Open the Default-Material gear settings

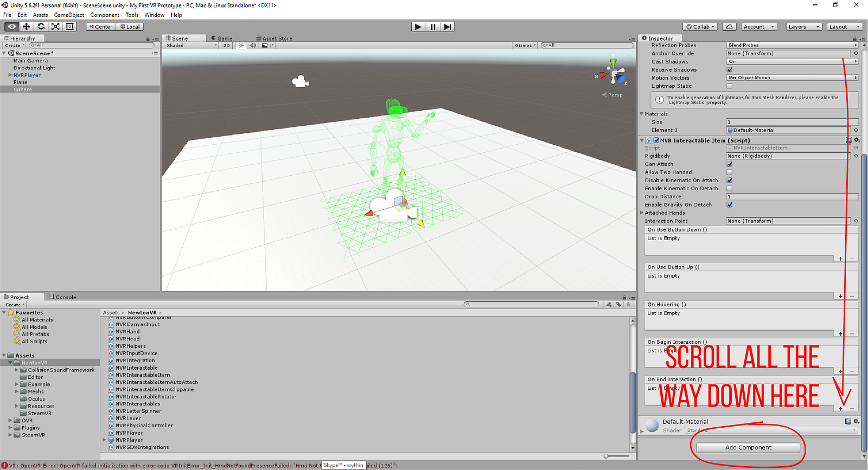(x=857, y=421)
